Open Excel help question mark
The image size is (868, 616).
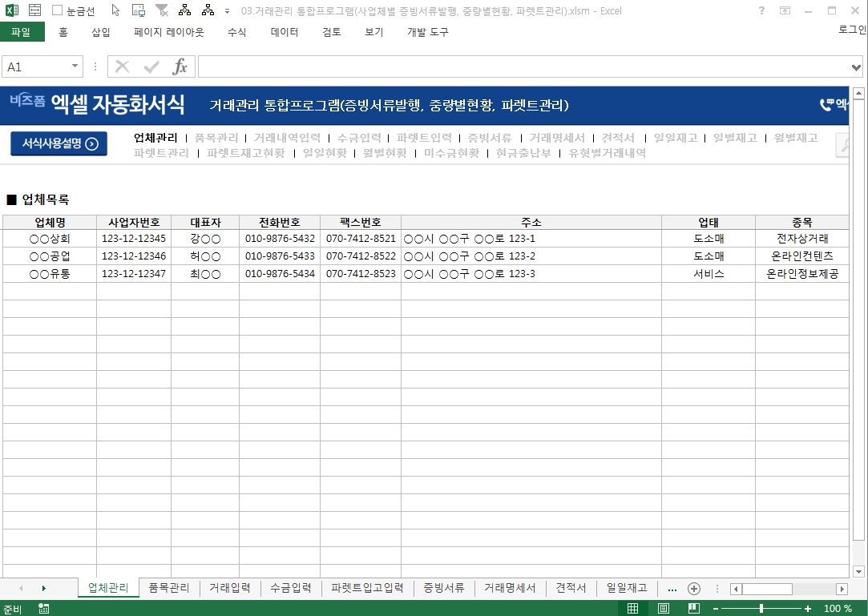pyautogui.click(x=761, y=10)
